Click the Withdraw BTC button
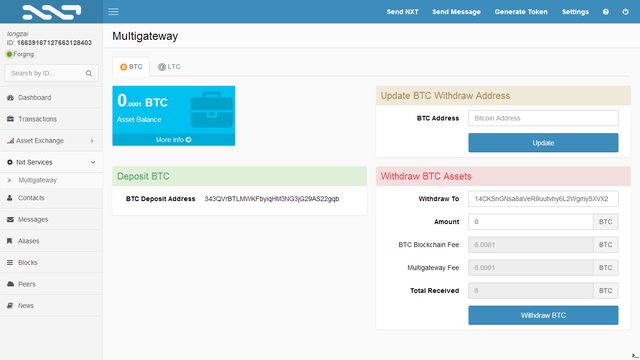 (543, 316)
